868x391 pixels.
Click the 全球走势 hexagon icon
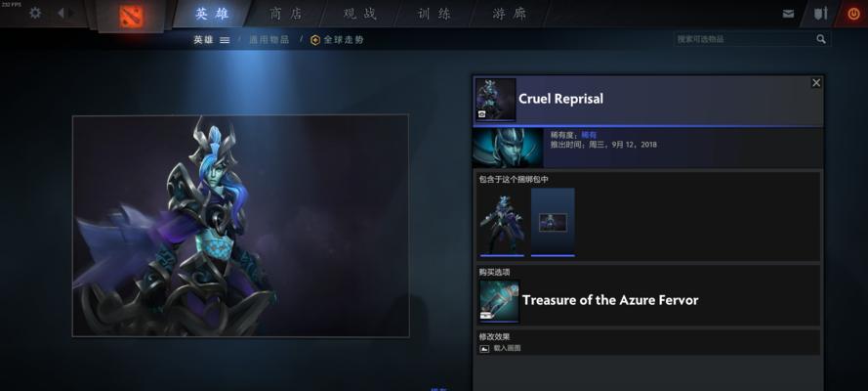pyautogui.click(x=315, y=40)
